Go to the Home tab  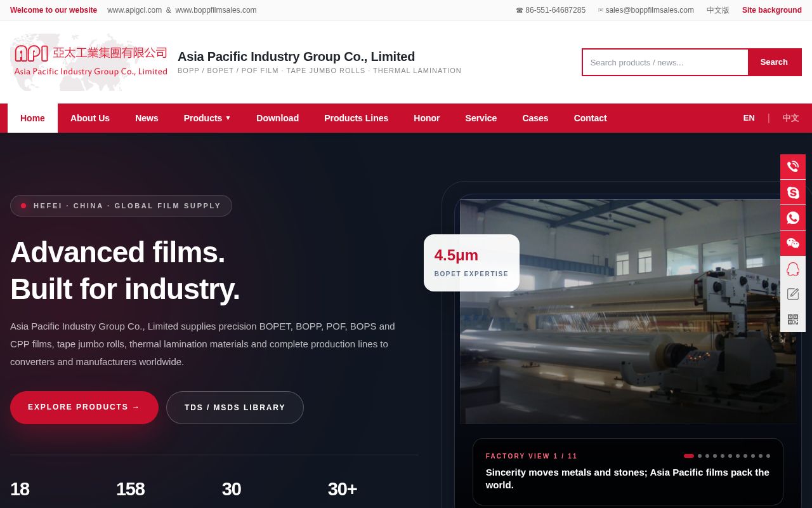32,118
